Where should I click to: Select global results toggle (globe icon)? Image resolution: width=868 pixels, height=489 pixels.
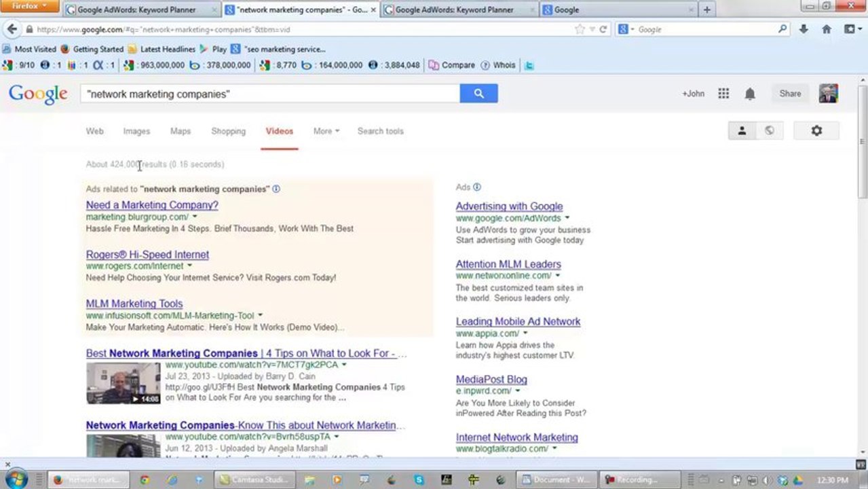[x=769, y=130]
